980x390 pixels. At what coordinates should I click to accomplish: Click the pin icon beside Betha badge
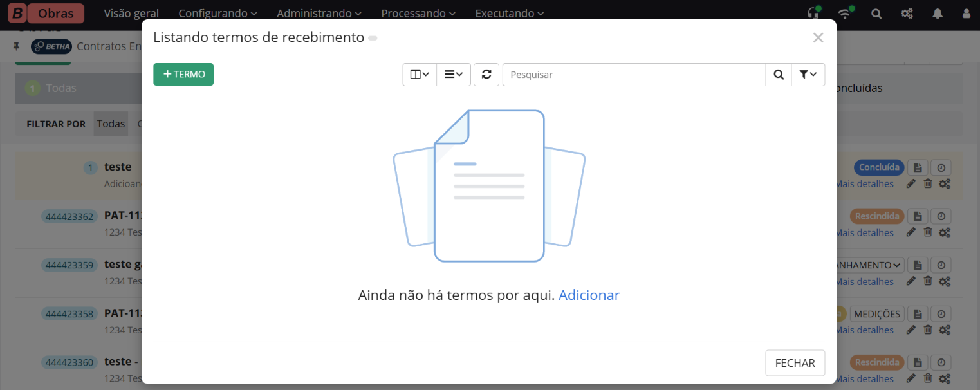17,46
